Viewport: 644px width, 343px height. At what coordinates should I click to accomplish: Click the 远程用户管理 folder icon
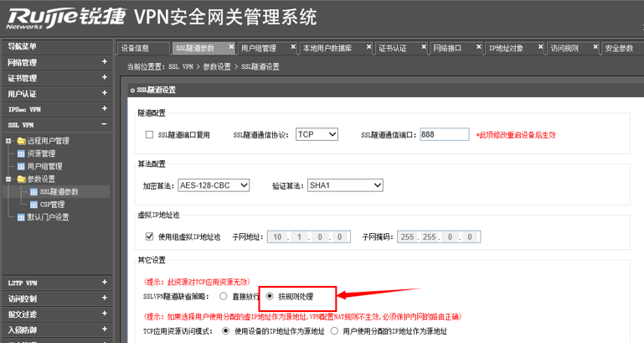pos(20,141)
